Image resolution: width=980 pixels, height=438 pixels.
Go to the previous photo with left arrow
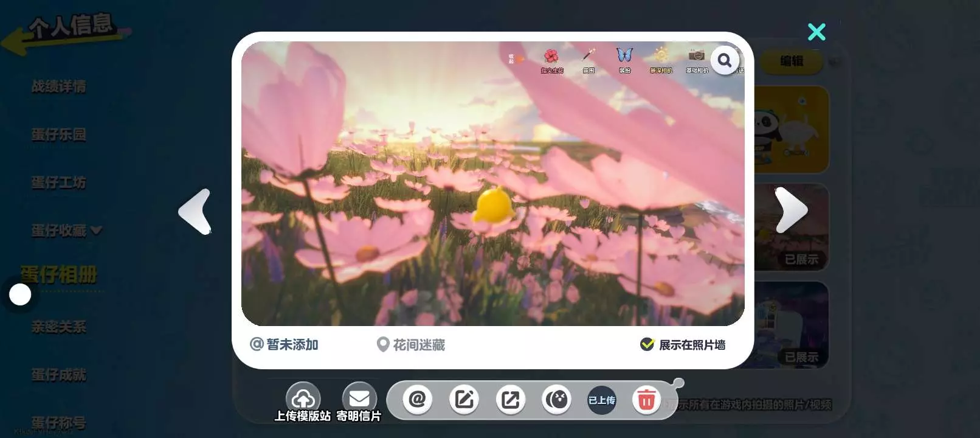(x=195, y=212)
